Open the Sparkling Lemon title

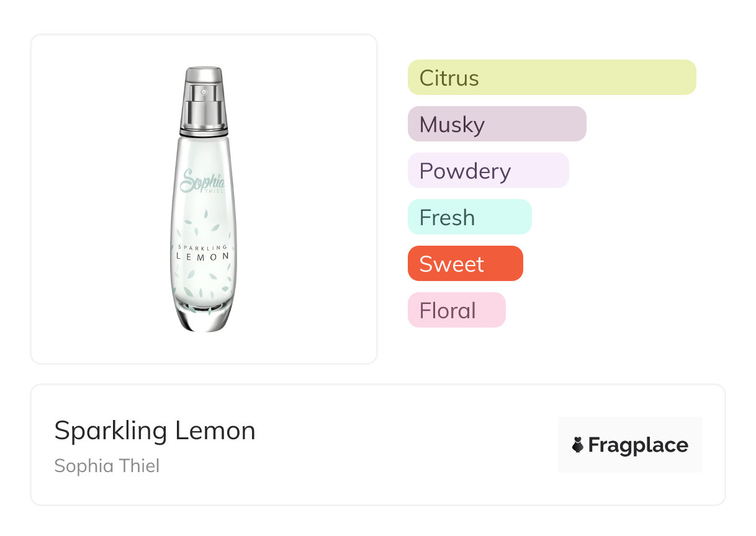(155, 431)
